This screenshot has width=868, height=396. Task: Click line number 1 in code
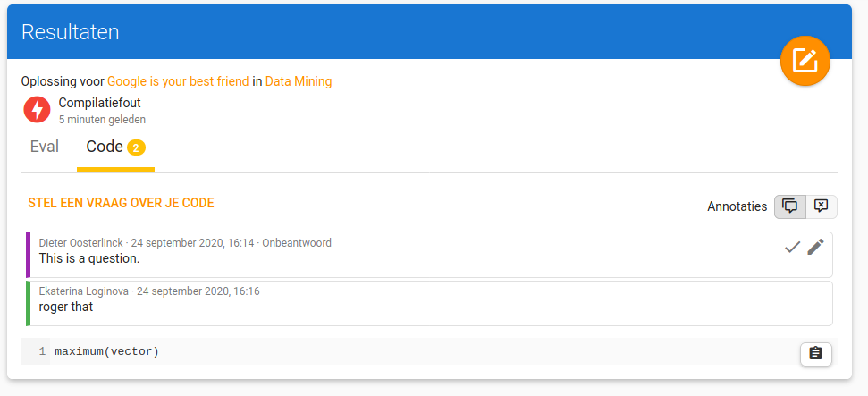click(41, 351)
